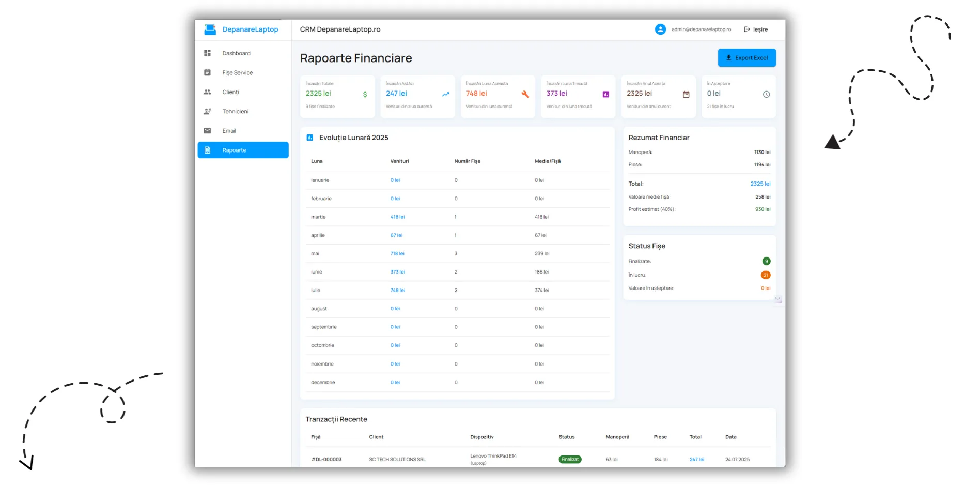
Task: Click the trend arrow icon on Încasări Astăzi card
Action: point(445,94)
